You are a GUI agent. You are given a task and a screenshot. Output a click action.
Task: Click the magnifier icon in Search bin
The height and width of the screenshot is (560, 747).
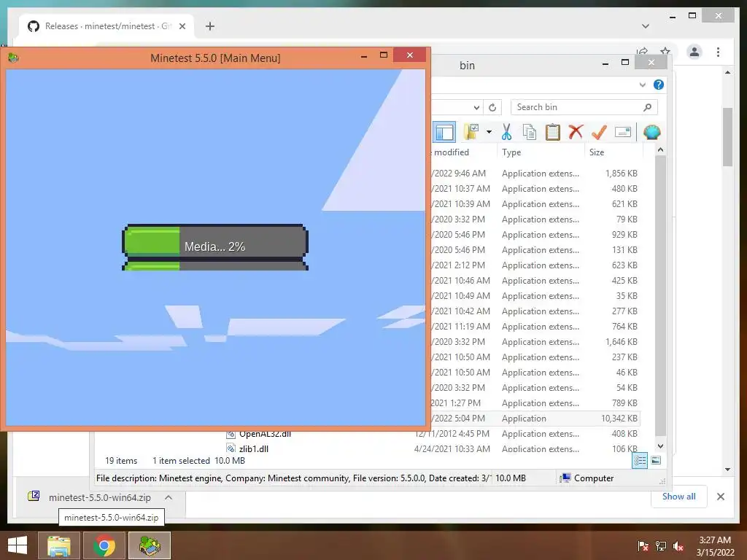point(647,107)
